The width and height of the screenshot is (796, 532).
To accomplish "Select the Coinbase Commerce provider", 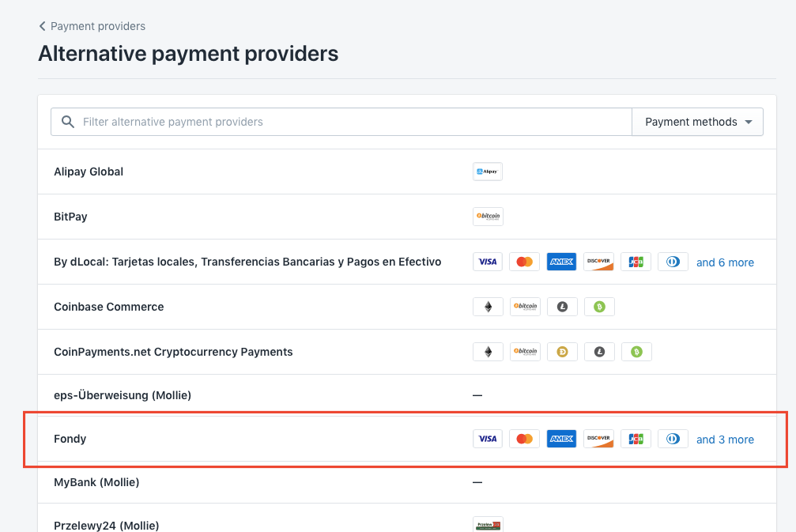I will click(108, 307).
